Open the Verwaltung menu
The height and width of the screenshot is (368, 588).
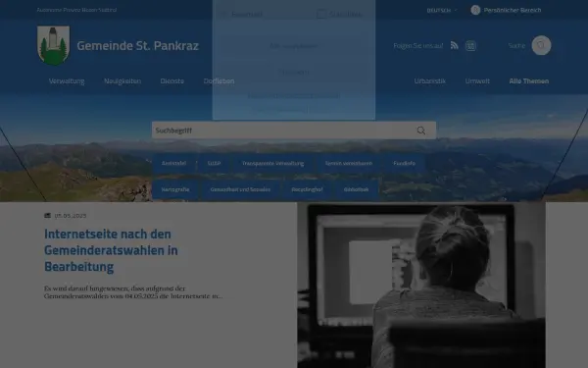coord(67,81)
